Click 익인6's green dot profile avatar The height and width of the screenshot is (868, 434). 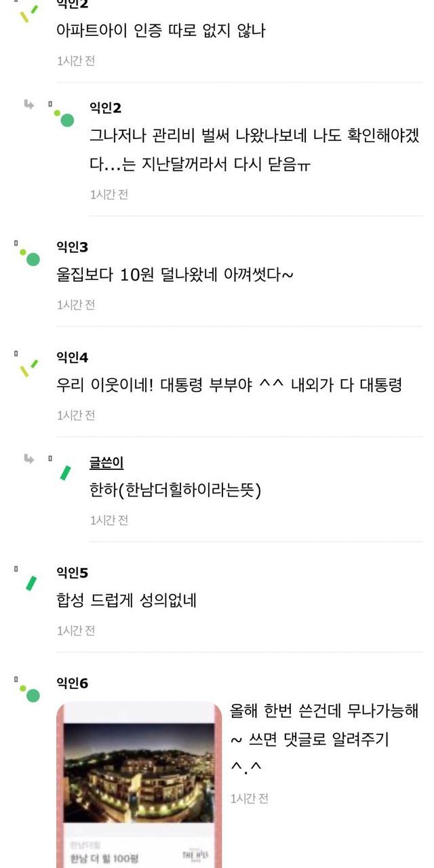coord(29,692)
